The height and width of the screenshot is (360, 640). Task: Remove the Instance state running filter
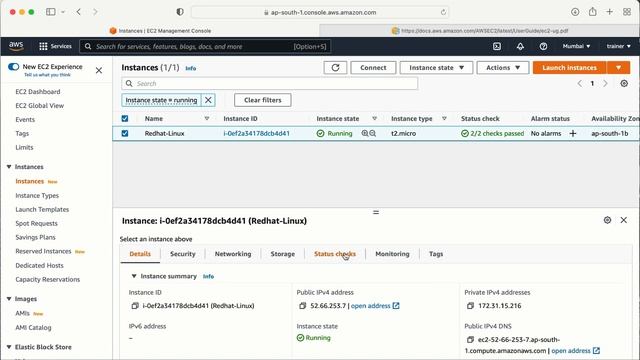208,100
